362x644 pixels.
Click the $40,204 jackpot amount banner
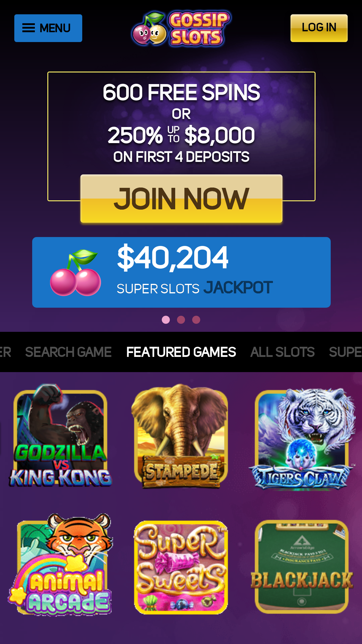[x=181, y=272]
